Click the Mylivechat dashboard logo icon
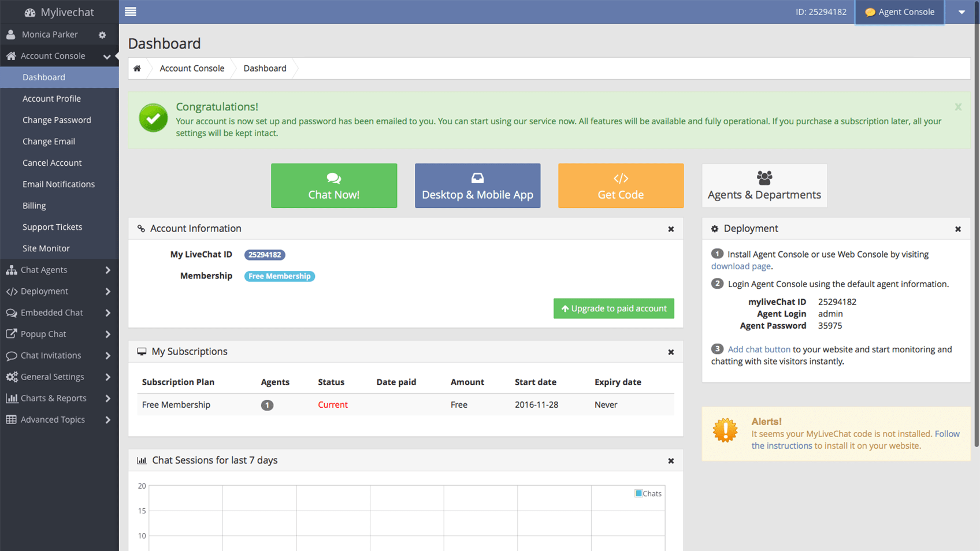Screen dimensions: 980x551 (30, 12)
